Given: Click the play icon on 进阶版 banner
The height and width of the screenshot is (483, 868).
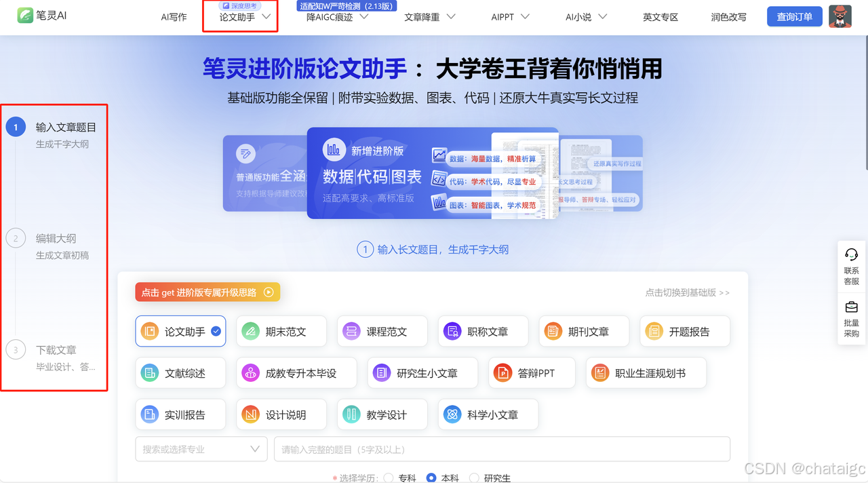Looking at the screenshot, I should pyautogui.click(x=269, y=292).
